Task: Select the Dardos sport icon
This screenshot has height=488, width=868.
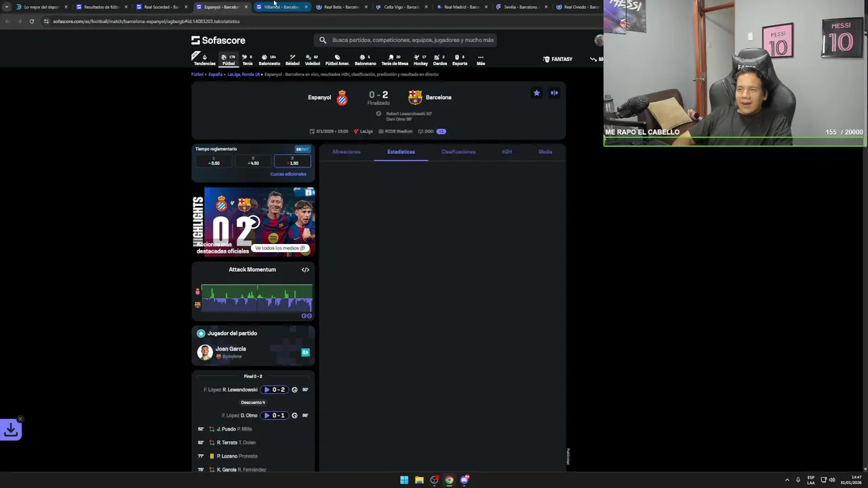Action: point(440,60)
